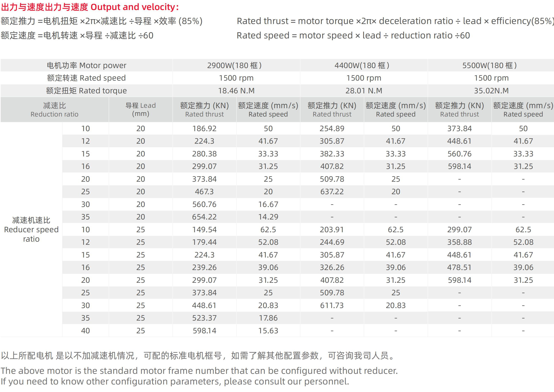Click the 611.73 thrust cell

pyautogui.click(x=332, y=305)
